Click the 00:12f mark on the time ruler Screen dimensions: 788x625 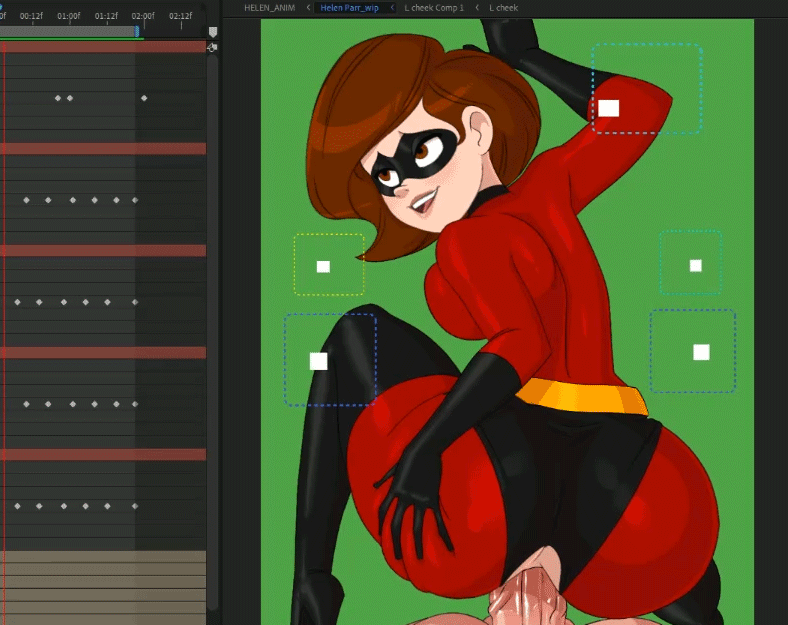tap(31, 16)
